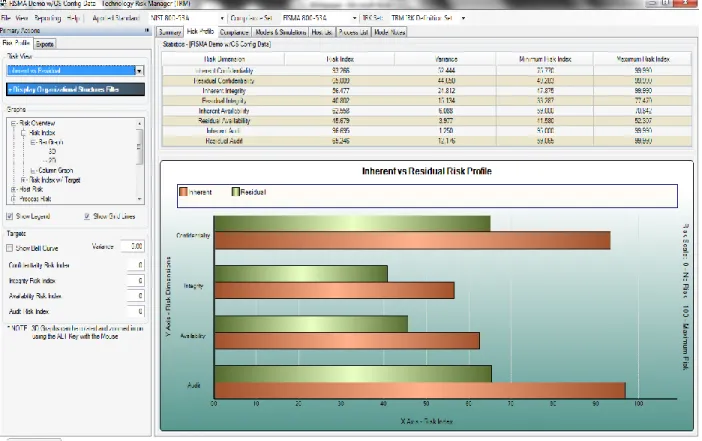Click the Audit Risk Index target field
This screenshot has width=702, height=441.
135,311
